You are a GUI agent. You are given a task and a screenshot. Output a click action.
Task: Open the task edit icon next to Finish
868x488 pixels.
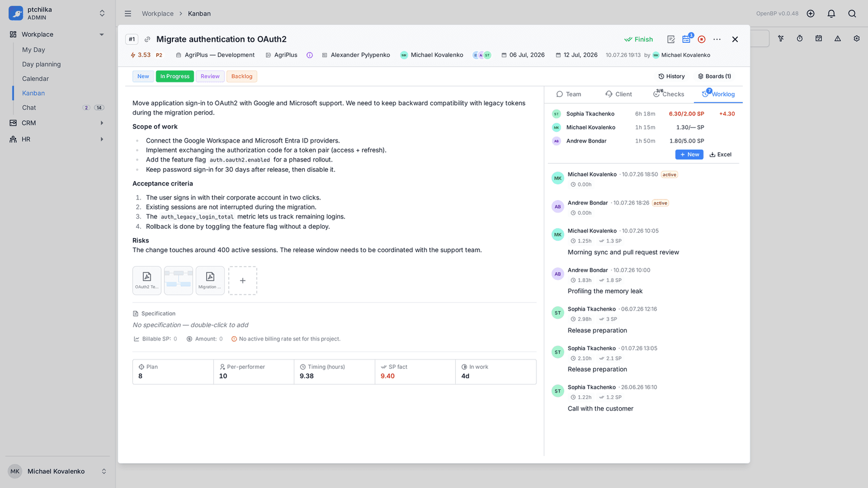671,39
